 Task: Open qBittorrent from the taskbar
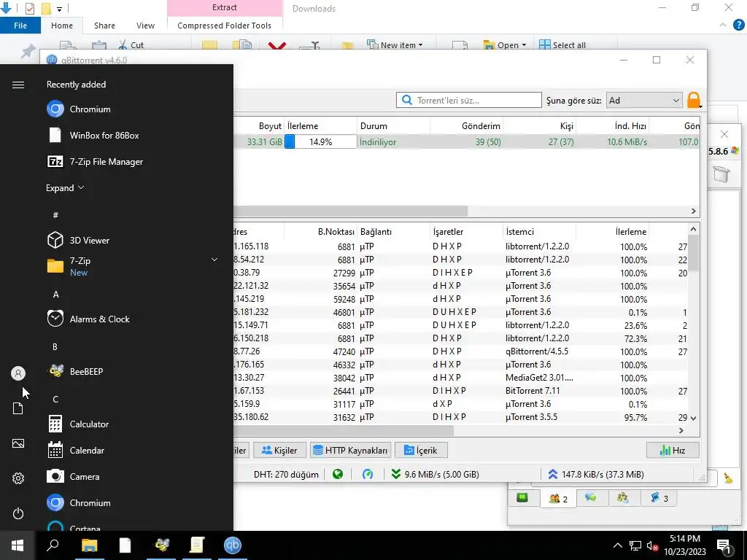pyautogui.click(x=233, y=545)
